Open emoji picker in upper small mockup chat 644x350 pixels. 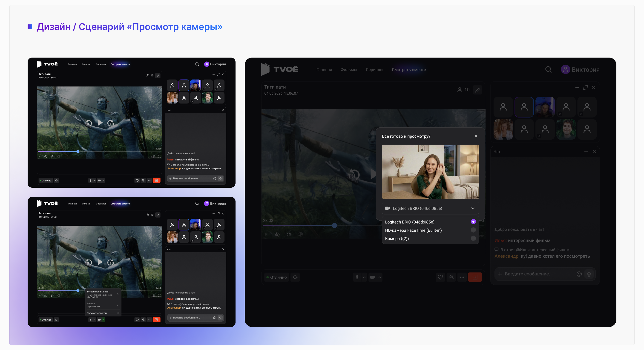215,178
